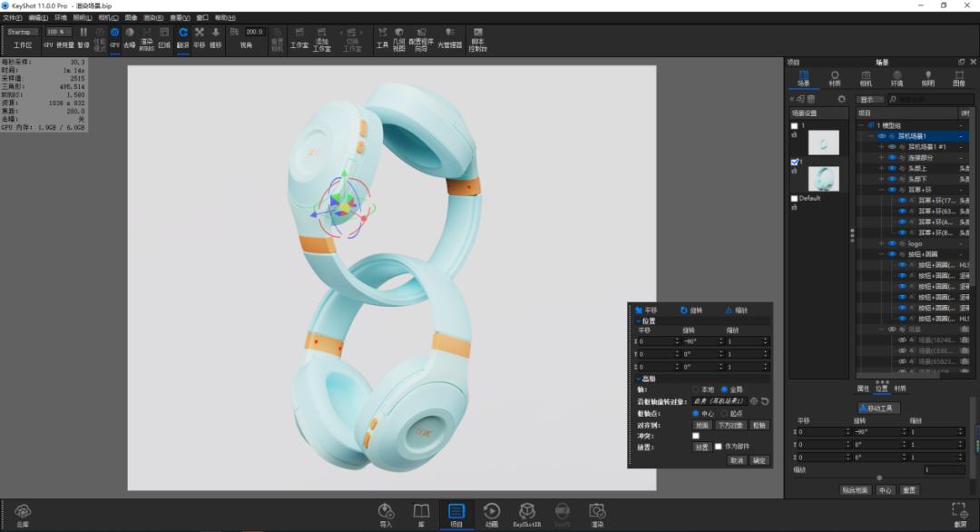Switch to the 相机 tab in project panel
This screenshot has width=980, height=532.
click(866, 78)
